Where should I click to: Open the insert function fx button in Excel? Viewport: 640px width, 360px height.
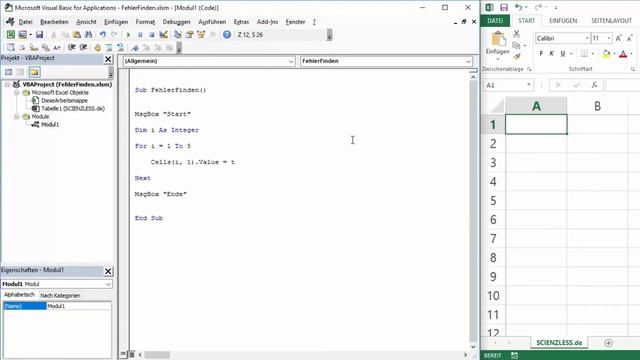pos(594,85)
